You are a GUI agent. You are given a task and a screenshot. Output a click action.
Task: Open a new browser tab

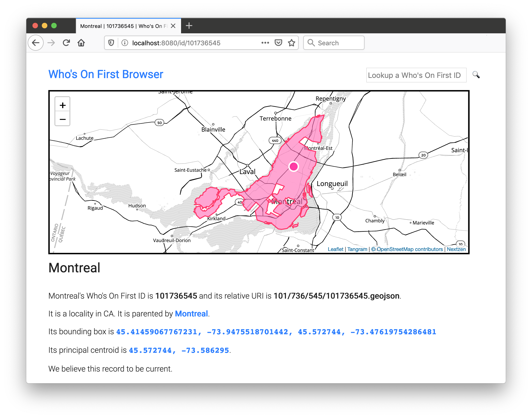[189, 26]
